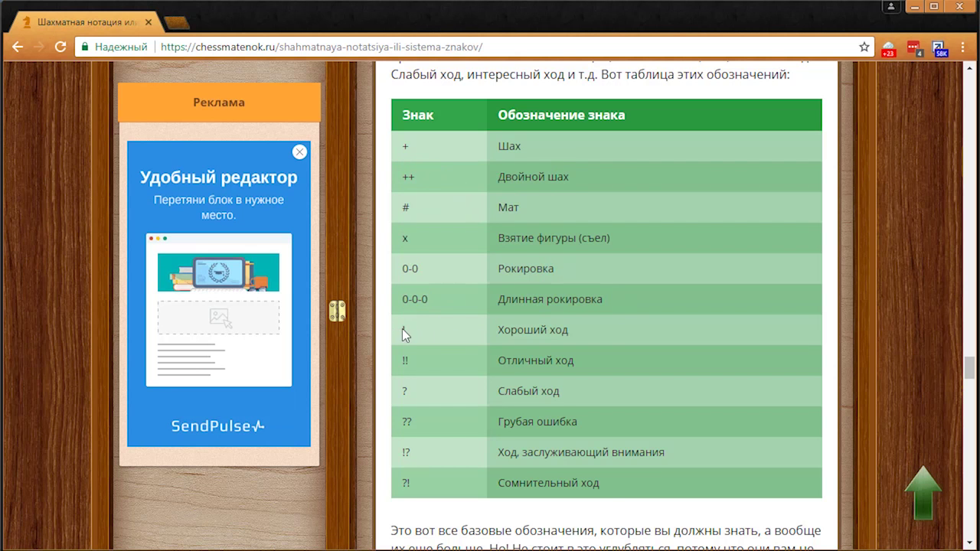The width and height of the screenshot is (980, 551).
Task: Click the secure padlock site info
Action: click(86, 47)
